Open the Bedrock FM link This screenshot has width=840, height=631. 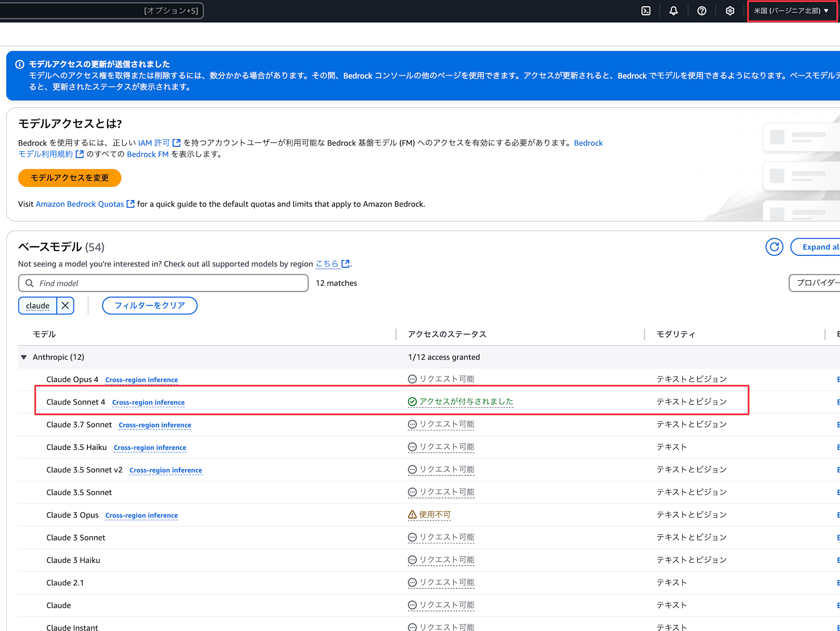[x=148, y=154]
